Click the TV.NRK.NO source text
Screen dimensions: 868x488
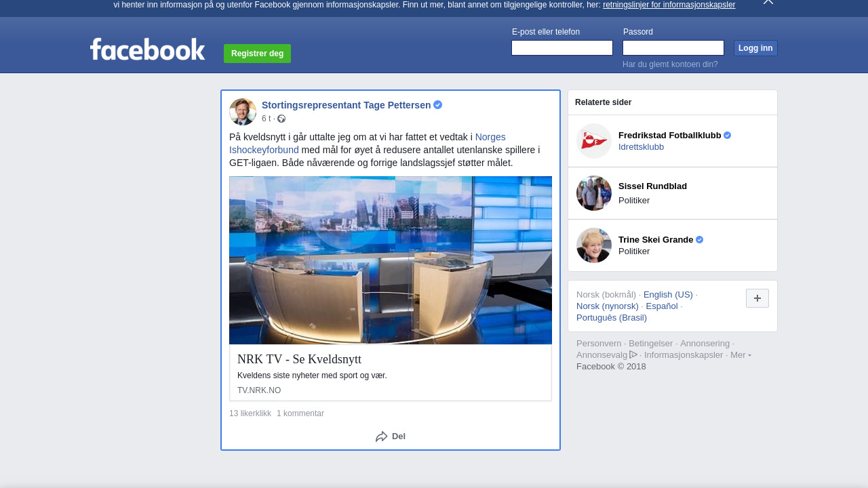point(259,390)
